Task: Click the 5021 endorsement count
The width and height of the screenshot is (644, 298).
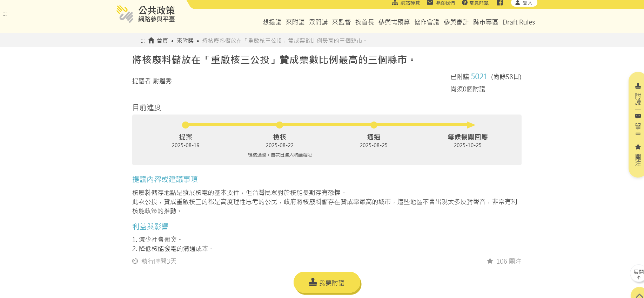Action: click(479, 76)
